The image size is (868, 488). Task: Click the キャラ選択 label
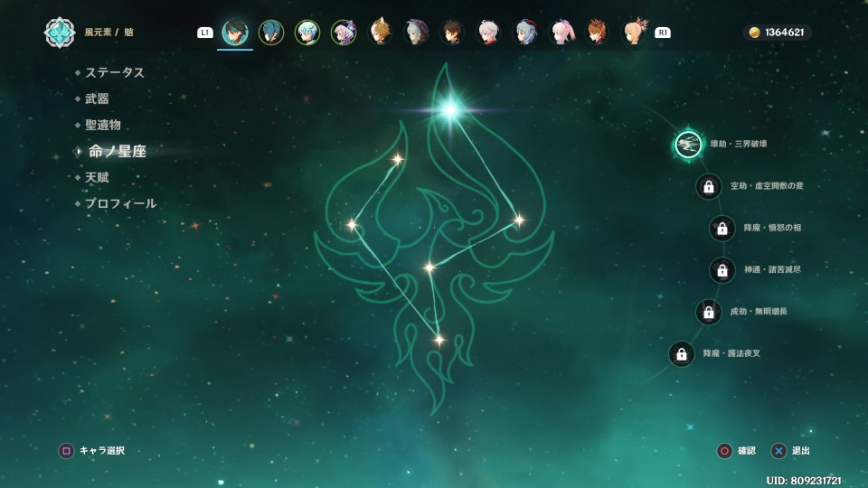[x=102, y=450]
